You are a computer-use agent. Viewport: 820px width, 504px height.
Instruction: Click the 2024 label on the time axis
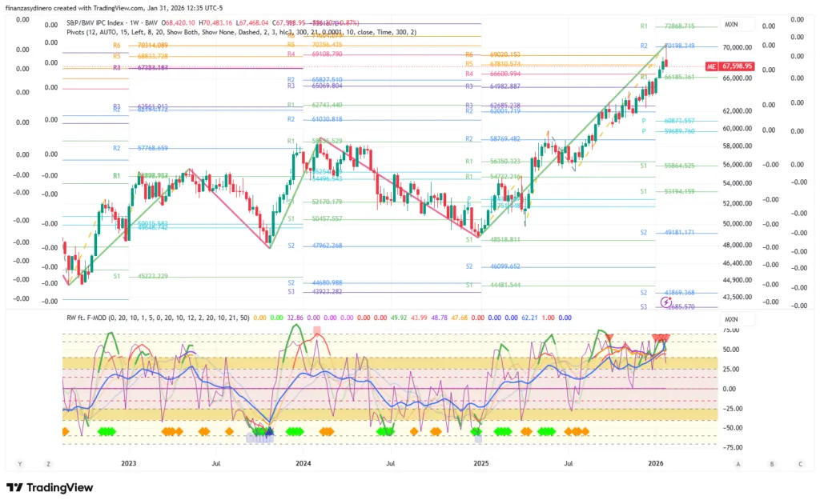click(x=303, y=463)
